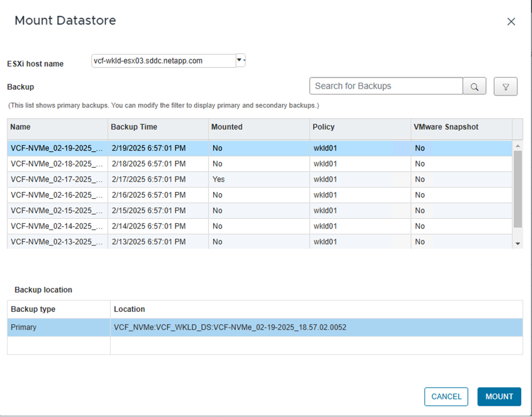This screenshot has width=532, height=417.
Task: Click the backup list scrollbar thumb
Action: coord(518,189)
